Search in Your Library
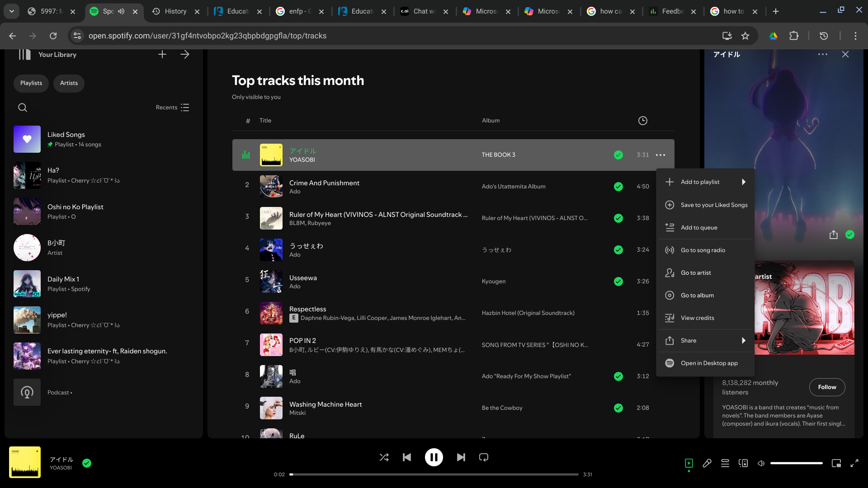Viewport: 868px width, 488px height. coord(23,108)
